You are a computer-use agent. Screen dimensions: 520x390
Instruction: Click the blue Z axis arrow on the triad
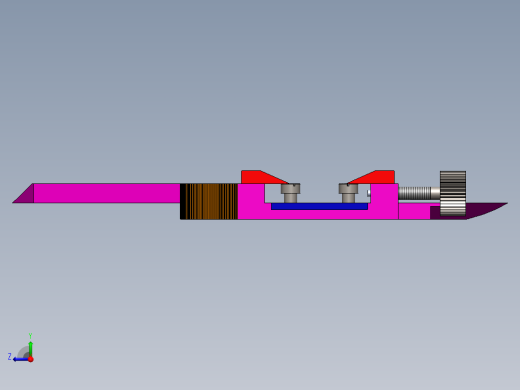pyautogui.click(x=21, y=359)
